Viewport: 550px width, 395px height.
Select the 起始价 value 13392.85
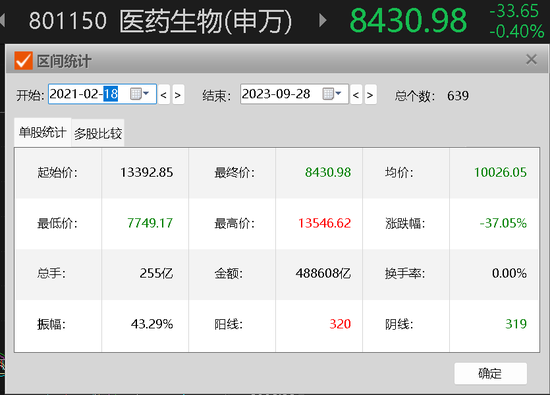coord(147,173)
